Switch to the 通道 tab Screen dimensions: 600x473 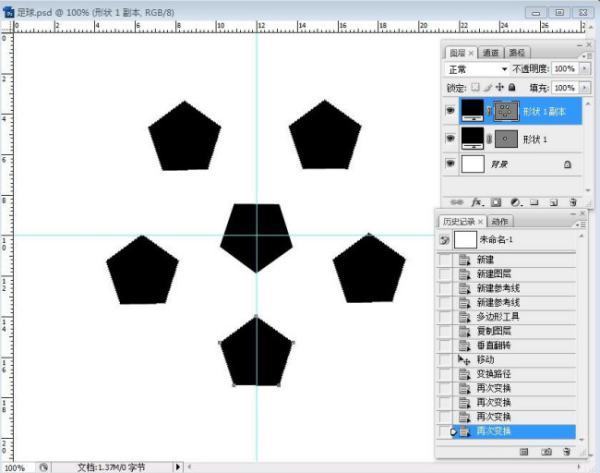coord(489,52)
